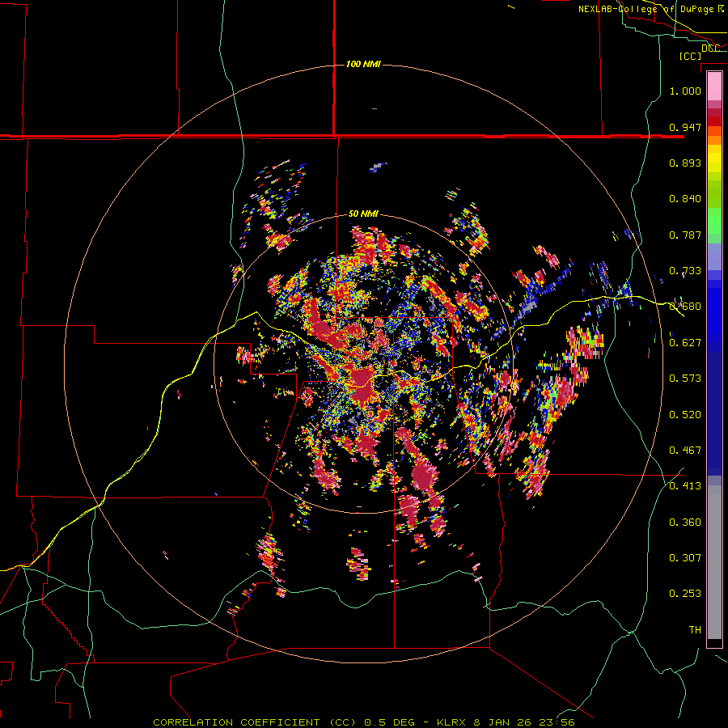Select the 0.893 scale value
The image size is (728, 728).
pos(685,163)
